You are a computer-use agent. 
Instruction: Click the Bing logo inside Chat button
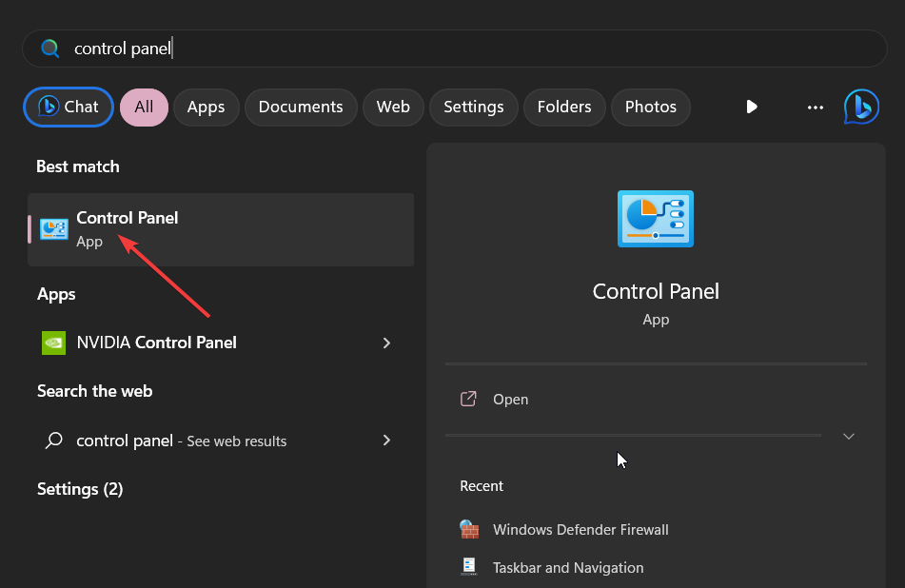click(49, 107)
